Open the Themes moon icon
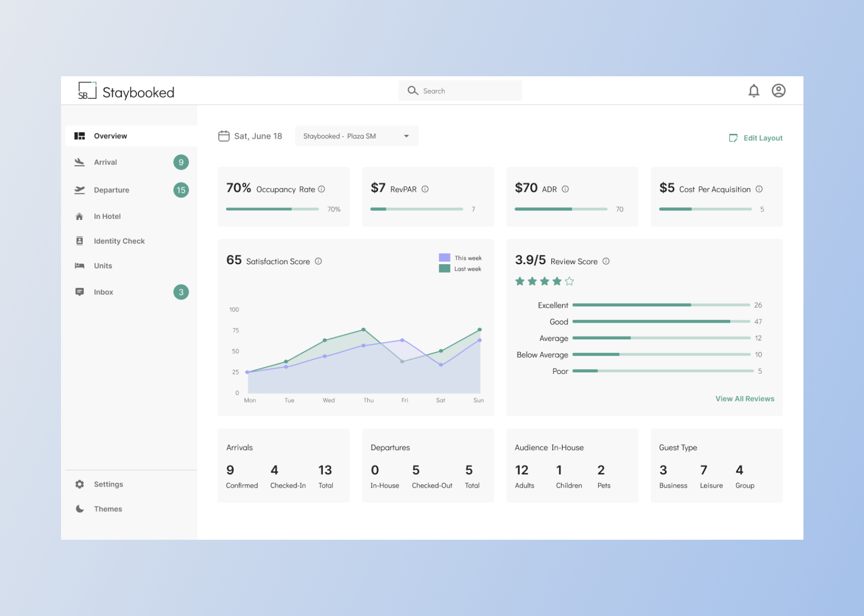Image resolution: width=864 pixels, height=616 pixels. tap(80, 509)
